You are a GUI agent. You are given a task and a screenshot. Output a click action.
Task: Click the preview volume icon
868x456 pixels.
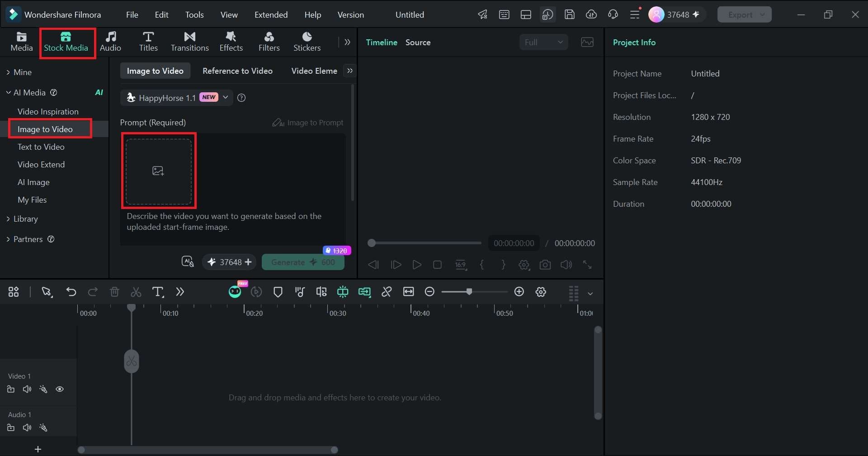(x=566, y=265)
